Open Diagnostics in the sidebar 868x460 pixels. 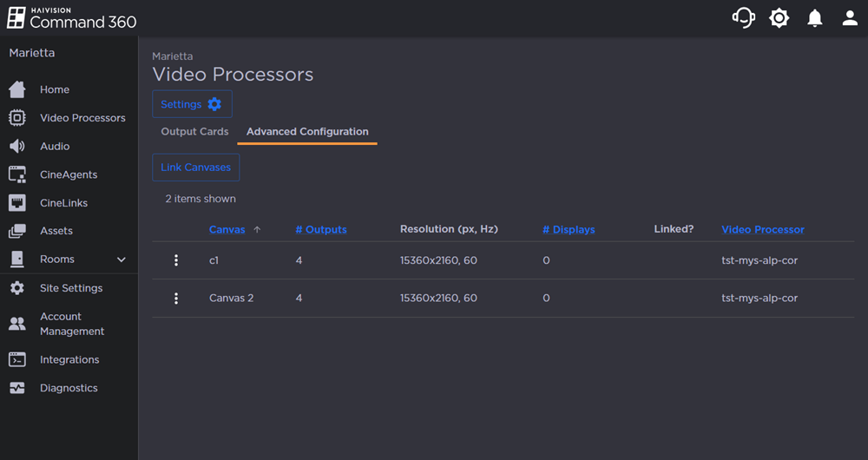pyautogui.click(x=69, y=388)
